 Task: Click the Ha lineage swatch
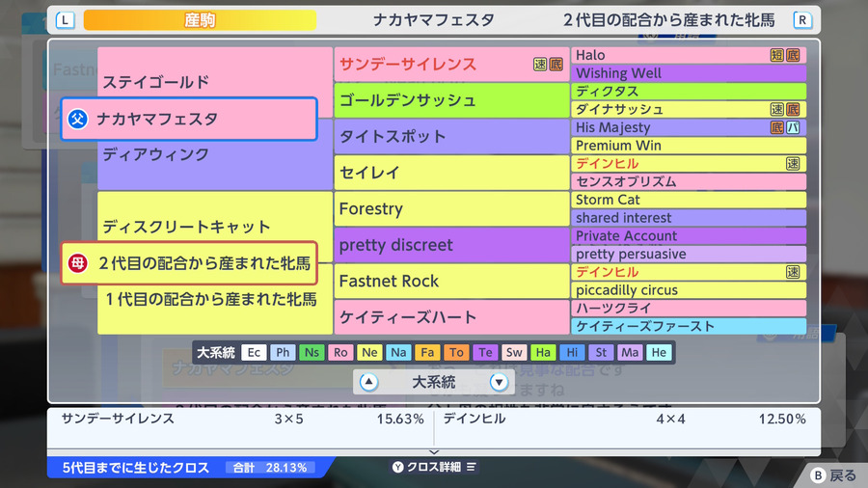pos(543,352)
